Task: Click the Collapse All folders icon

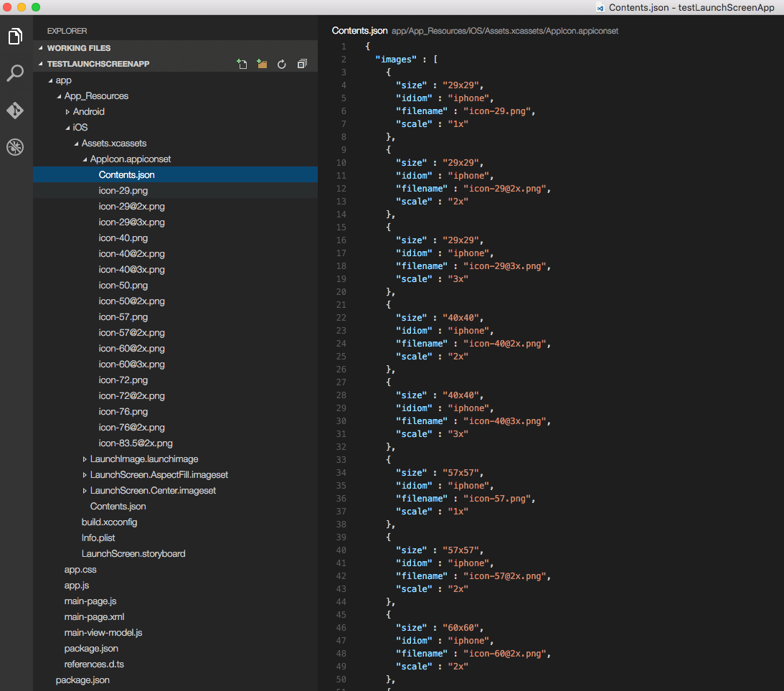Action: pyautogui.click(x=302, y=64)
